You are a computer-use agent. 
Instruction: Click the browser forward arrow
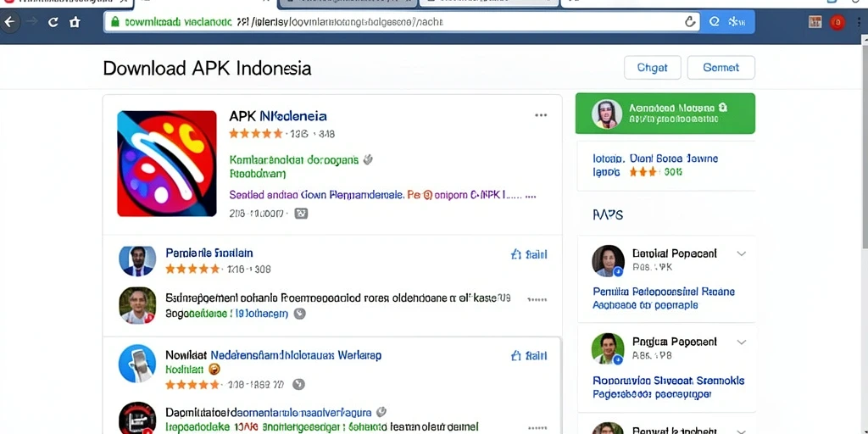click(31, 22)
